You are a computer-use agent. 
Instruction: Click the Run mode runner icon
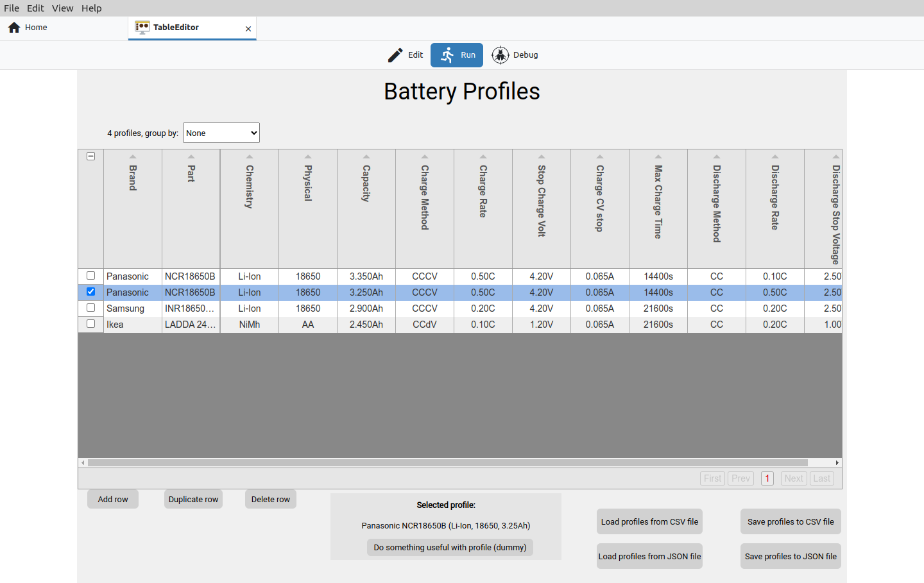(447, 55)
